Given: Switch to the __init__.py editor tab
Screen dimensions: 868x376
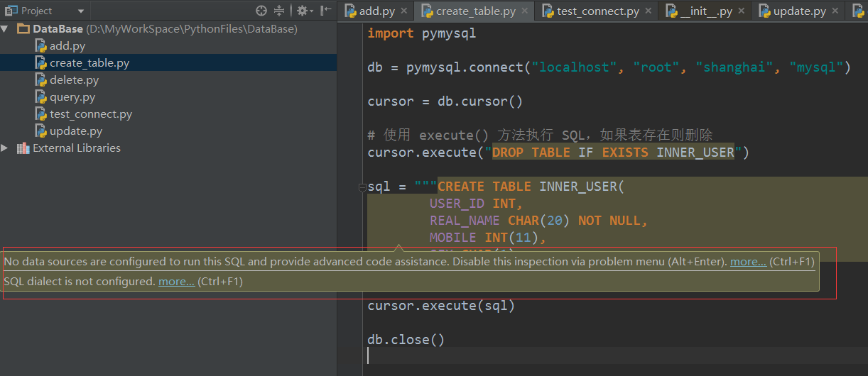Looking at the screenshot, I should (x=705, y=11).
